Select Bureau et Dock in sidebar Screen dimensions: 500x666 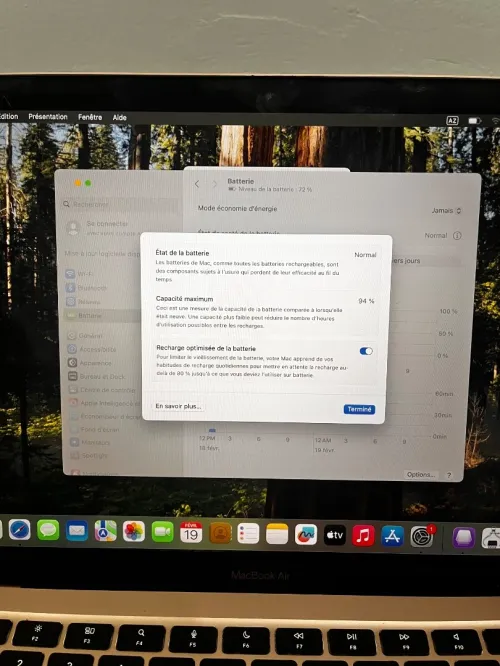coord(102,376)
